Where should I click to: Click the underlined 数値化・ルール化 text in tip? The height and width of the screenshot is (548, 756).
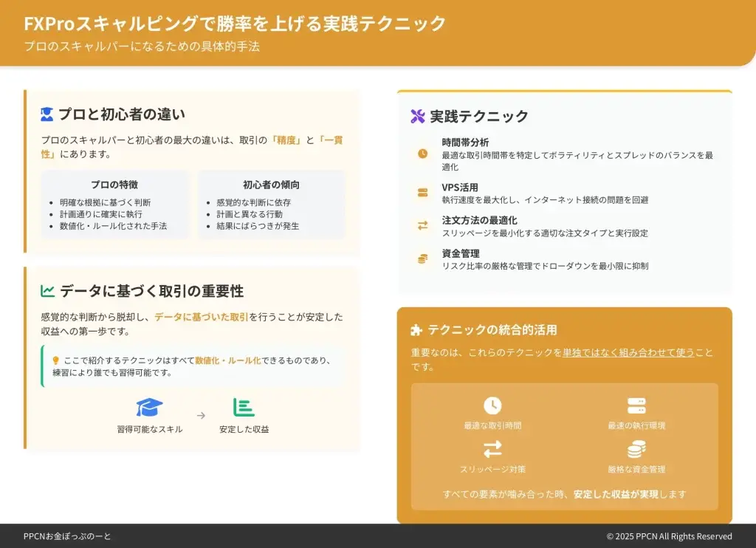228,360
